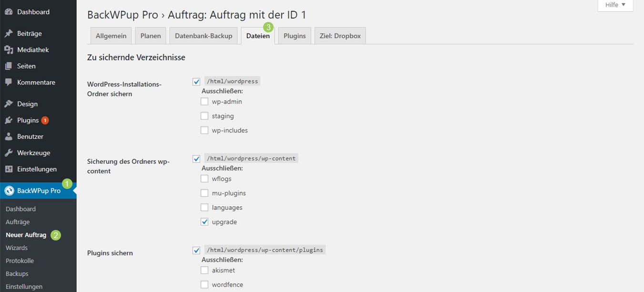The width and height of the screenshot is (644, 292).
Task: Enable the wp-admin exclusion checkbox
Action: 204,101
